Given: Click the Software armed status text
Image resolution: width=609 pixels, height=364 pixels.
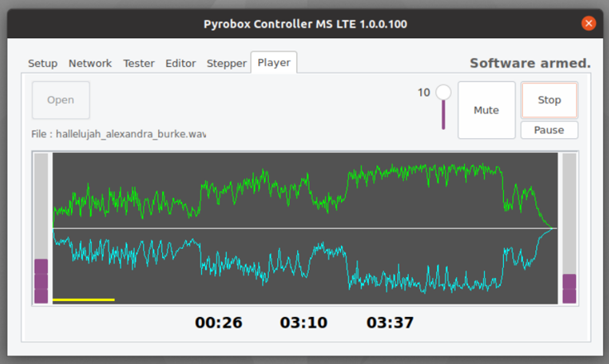Looking at the screenshot, I should point(530,63).
